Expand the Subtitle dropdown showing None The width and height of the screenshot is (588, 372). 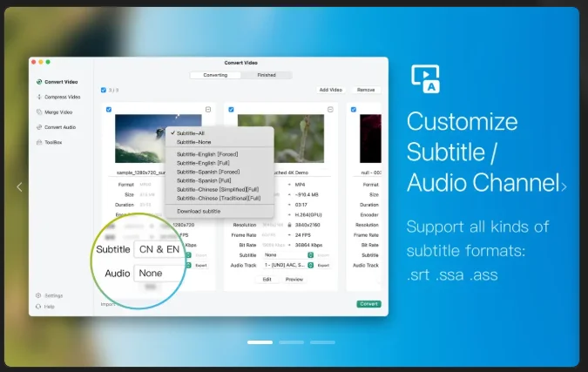point(288,255)
